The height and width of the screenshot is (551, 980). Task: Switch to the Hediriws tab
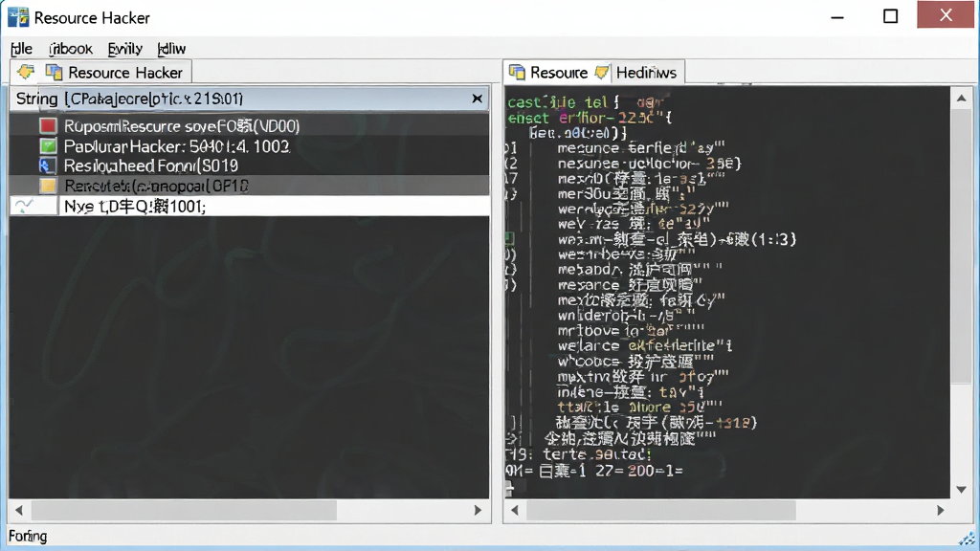click(638, 73)
